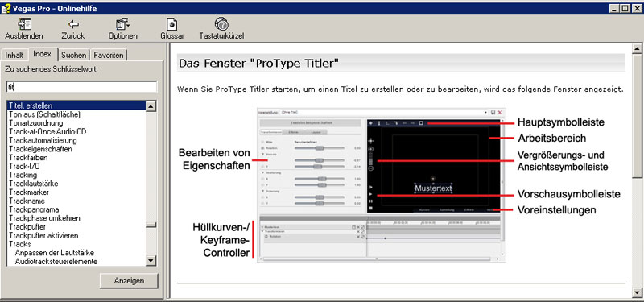The height and width of the screenshot is (302, 644).
Task: Click index list scroll down arrow
Action: (x=151, y=260)
